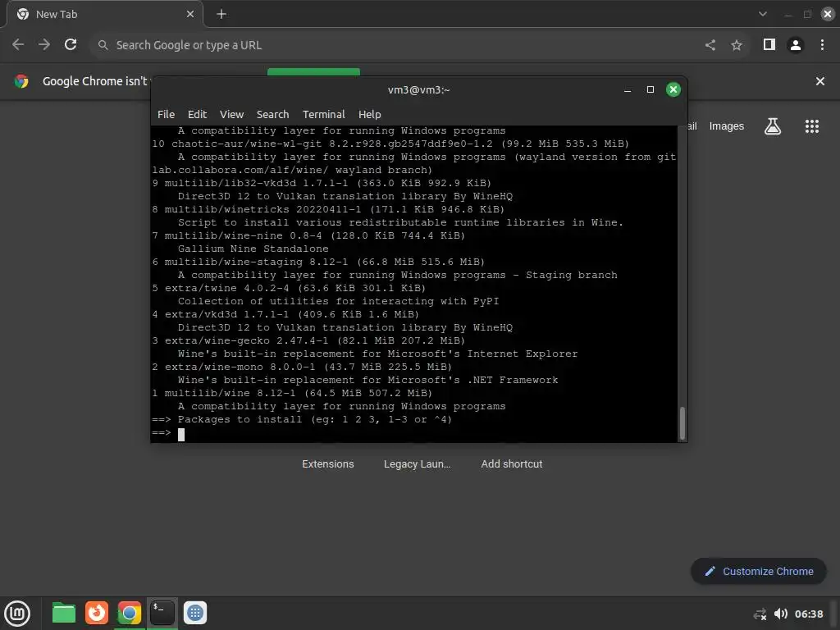Image resolution: width=840 pixels, height=630 pixels.
Task: Open the Extensions shortcut tile
Action: [x=328, y=464]
